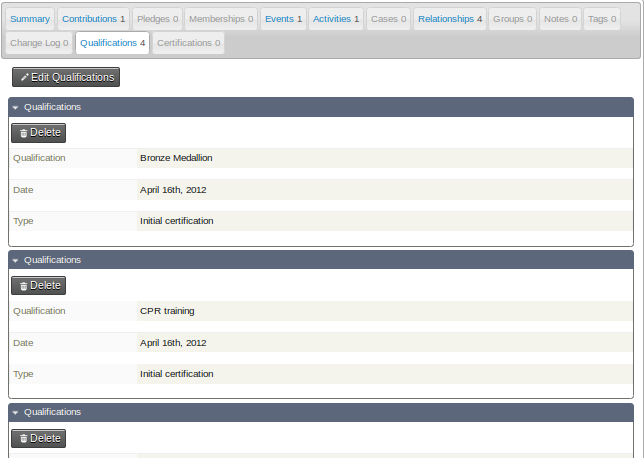Collapse the second Qualifications section arrow
The height and width of the screenshot is (458, 644).
[16, 260]
